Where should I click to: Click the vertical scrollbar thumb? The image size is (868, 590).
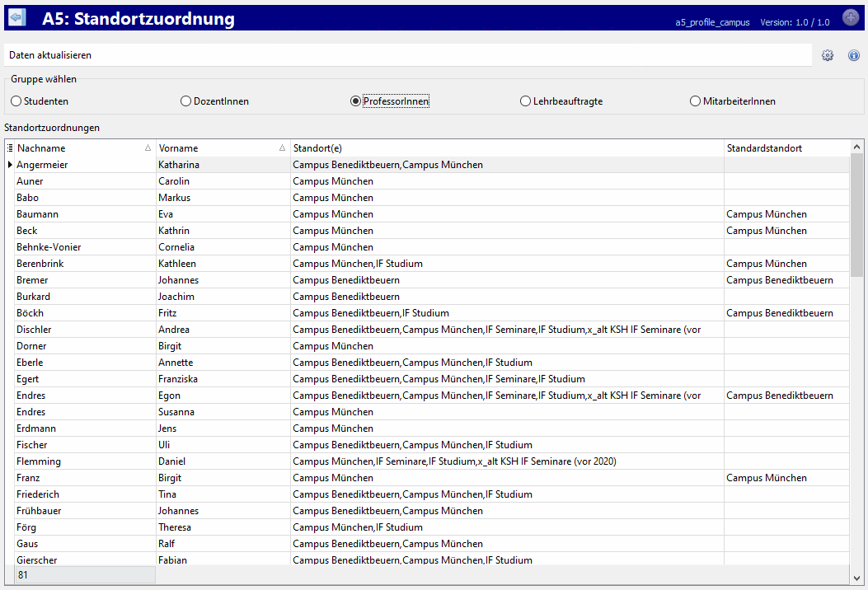coord(857,214)
